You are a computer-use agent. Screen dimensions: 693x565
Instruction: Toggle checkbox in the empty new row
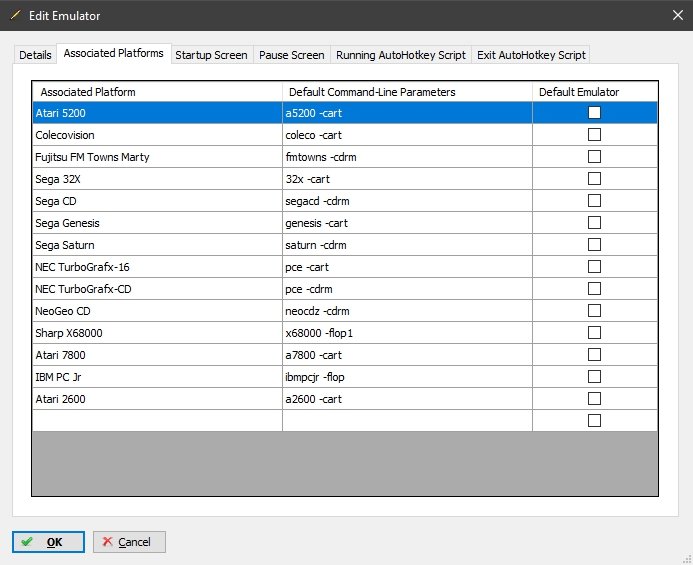(x=594, y=420)
